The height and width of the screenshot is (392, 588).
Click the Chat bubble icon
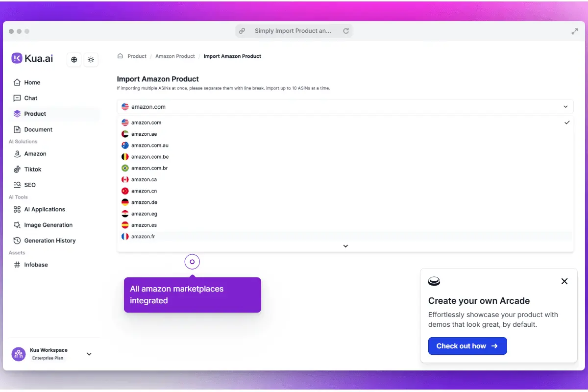point(17,98)
